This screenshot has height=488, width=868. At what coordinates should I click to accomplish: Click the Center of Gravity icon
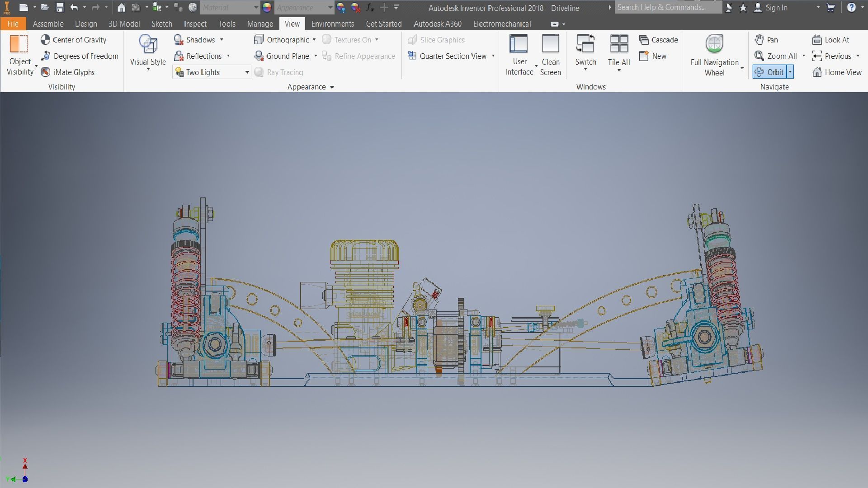tap(45, 40)
